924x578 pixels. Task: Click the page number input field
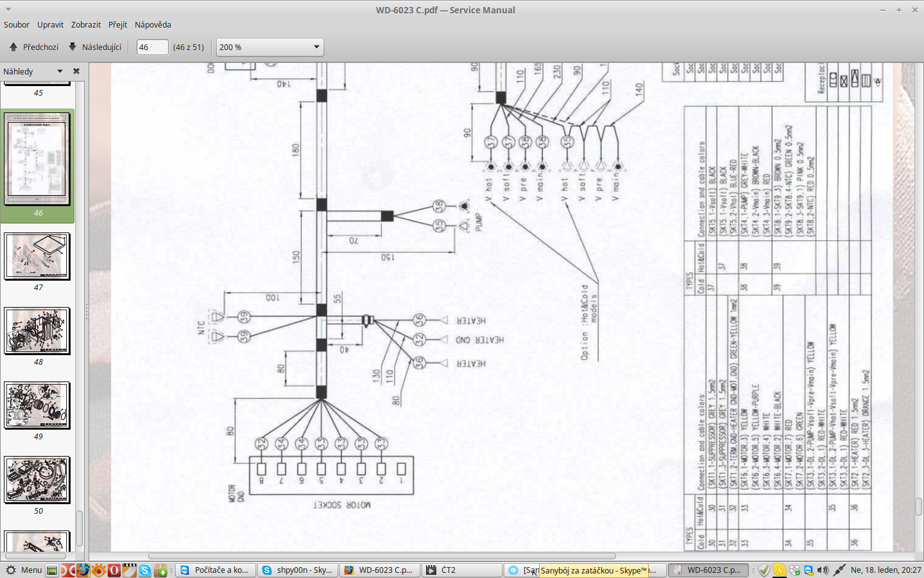tap(152, 47)
